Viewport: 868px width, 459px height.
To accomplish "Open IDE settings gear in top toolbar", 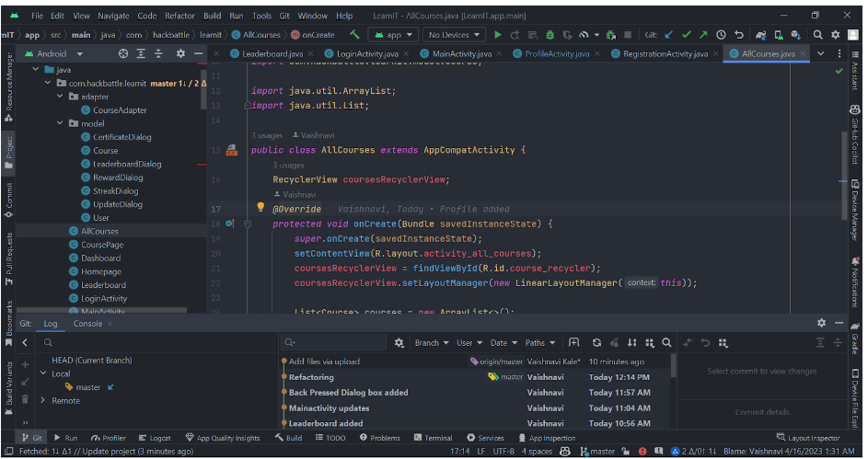I will (x=836, y=35).
